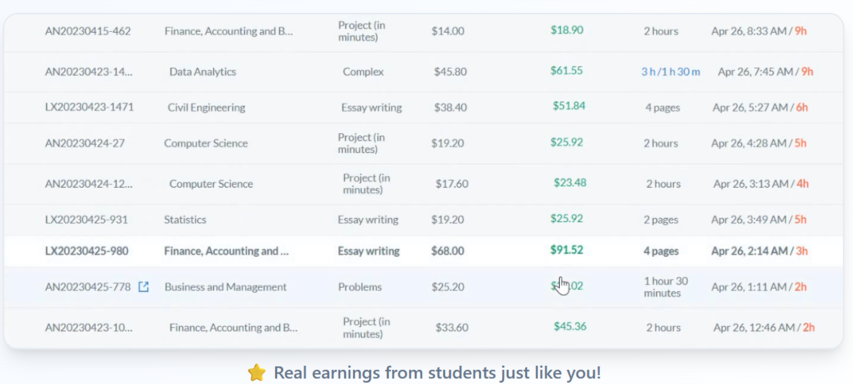Screen dimensions: 853x384
Task: Click the $91.52 earnings amount
Action: pos(566,250)
